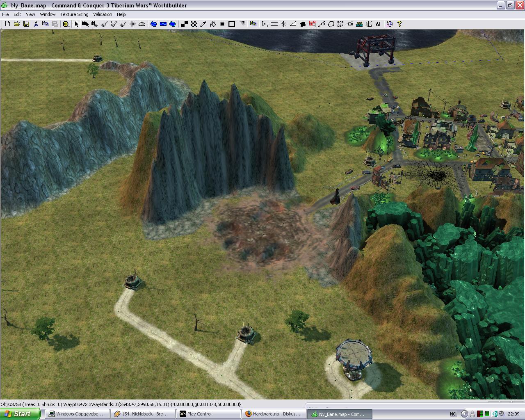This screenshot has width=525, height=420.
Task: Save the map with floppy disk icon
Action: (x=26, y=24)
